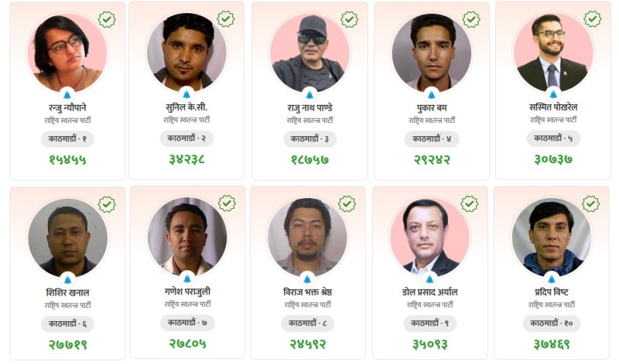
Task: Click the verified badge on विराज भक्त श्रेष्ठ's card
Action: click(x=347, y=204)
